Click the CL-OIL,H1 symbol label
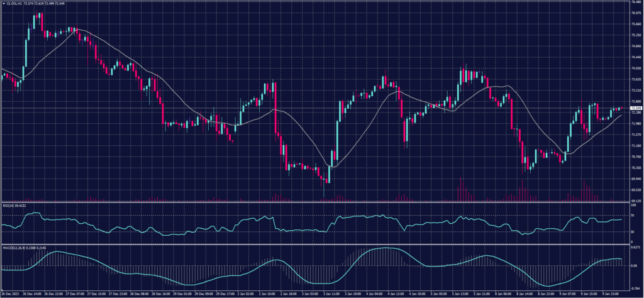This screenshot has width=644, height=298. (x=13, y=3)
